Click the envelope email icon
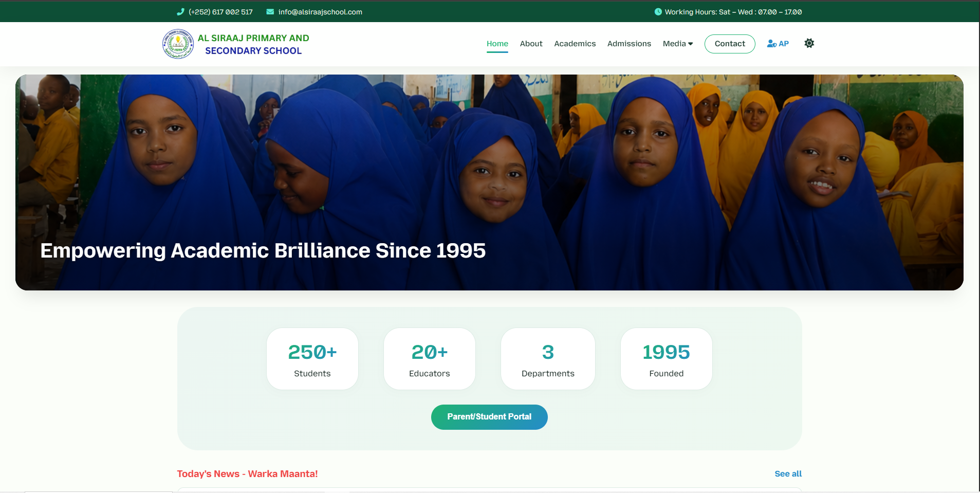 click(270, 12)
